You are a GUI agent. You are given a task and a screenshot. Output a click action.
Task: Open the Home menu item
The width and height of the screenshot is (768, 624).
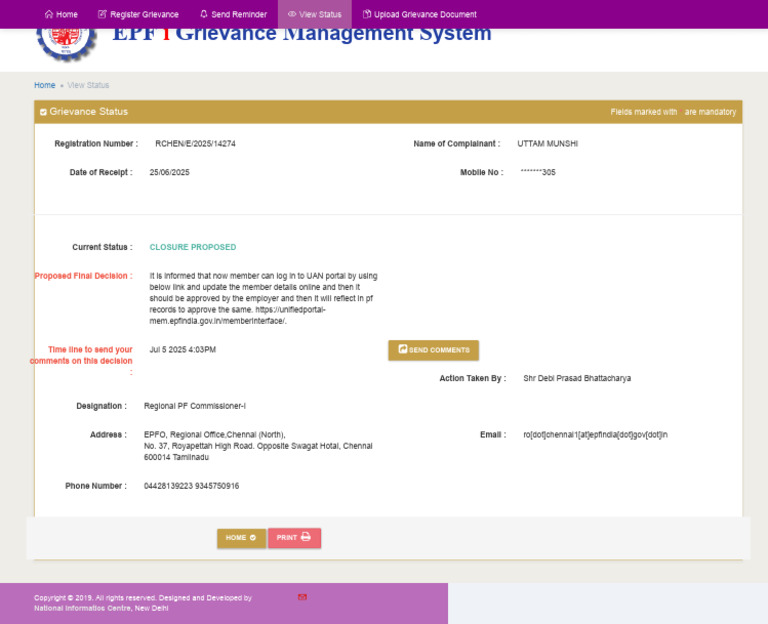coord(61,14)
